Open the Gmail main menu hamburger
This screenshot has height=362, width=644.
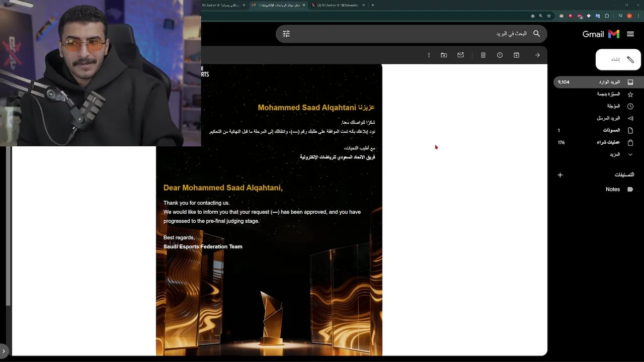click(630, 34)
